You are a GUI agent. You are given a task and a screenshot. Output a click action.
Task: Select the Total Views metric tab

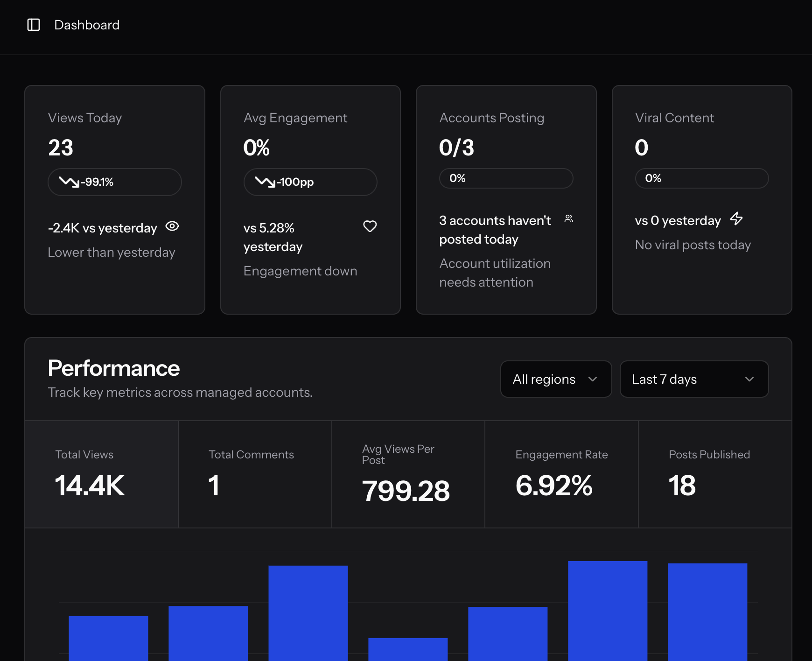(101, 474)
